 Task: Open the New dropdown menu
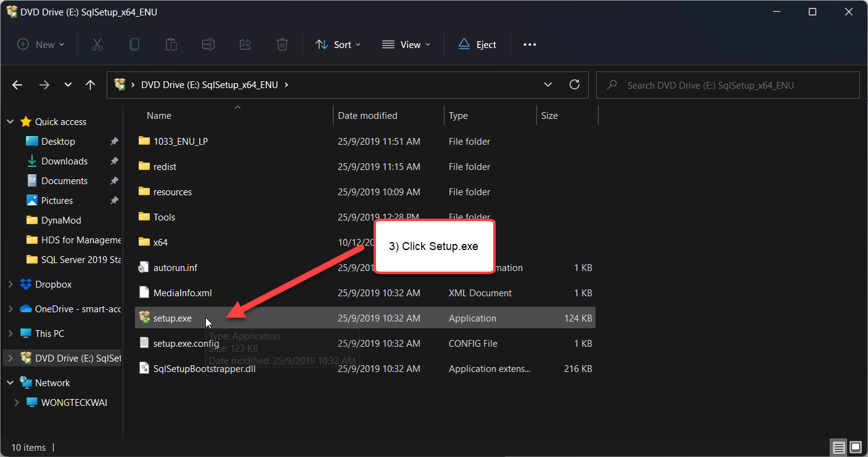click(x=41, y=44)
